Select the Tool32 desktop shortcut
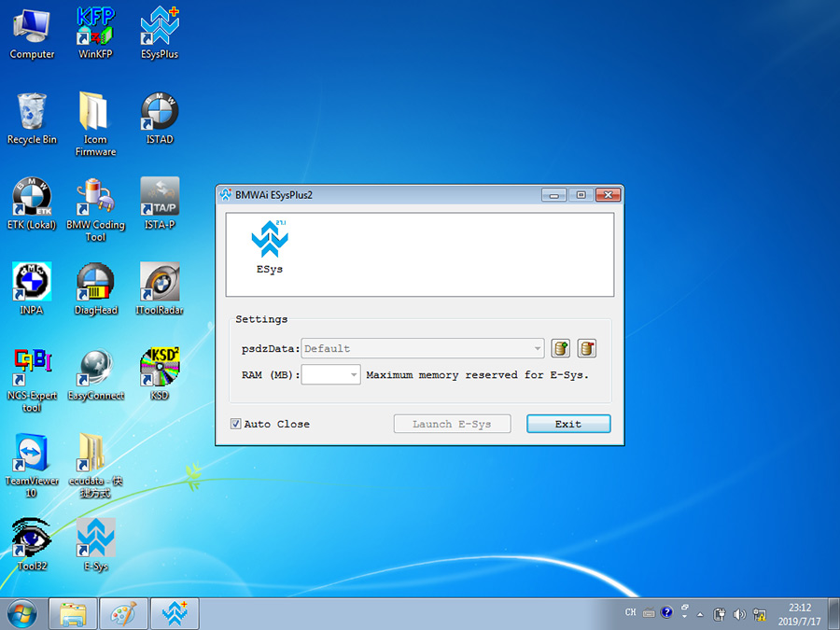This screenshot has height=630, width=840. [32, 544]
